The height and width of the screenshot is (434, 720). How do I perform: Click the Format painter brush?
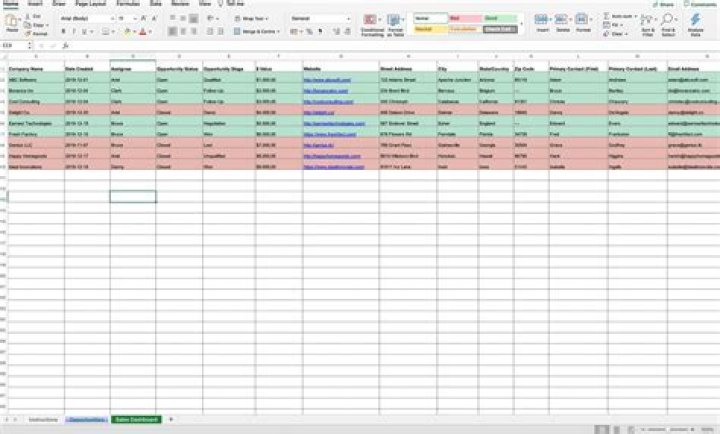[28, 34]
